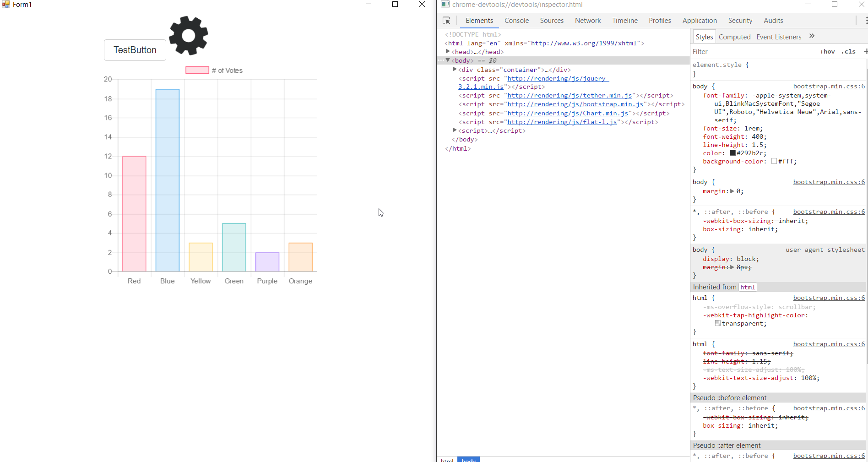
Task: Click the Green bar in the chart
Action: pyautogui.click(x=234, y=247)
